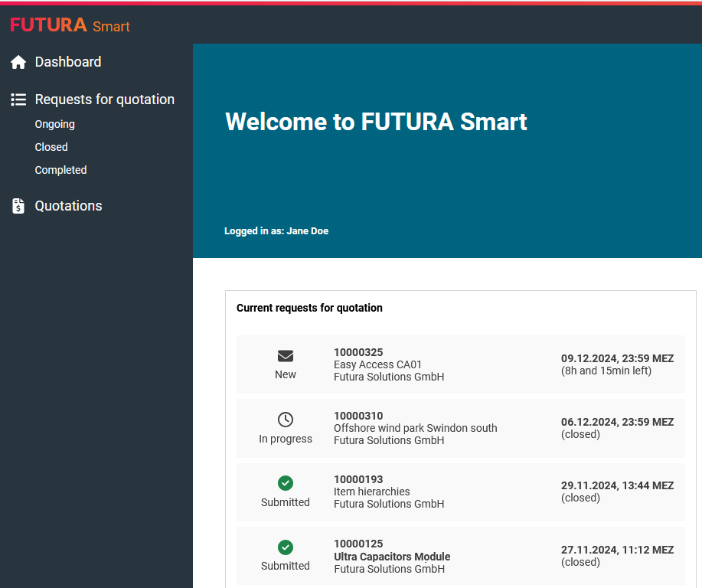
Task: Open the Dashboard menu item
Action: point(68,62)
